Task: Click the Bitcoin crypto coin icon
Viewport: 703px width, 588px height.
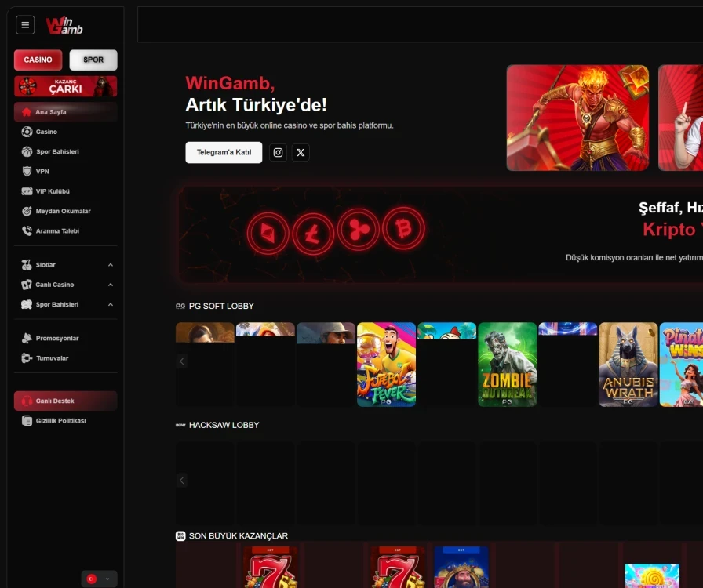Action: pyautogui.click(x=403, y=229)
